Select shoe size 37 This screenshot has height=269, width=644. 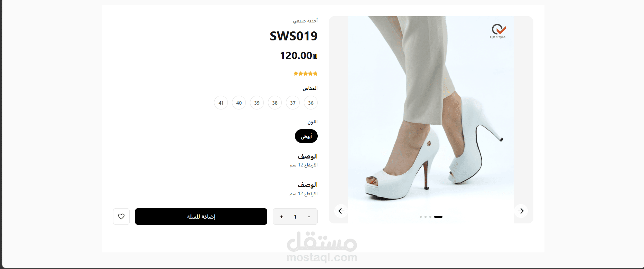293,103
